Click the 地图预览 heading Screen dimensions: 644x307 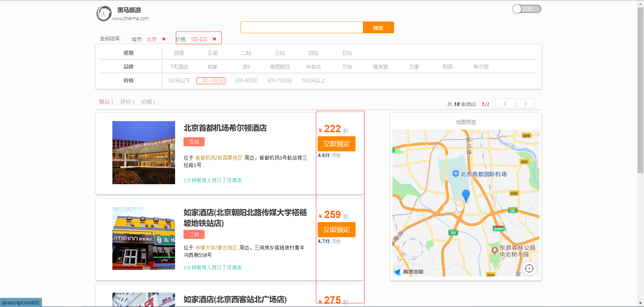tap(466, 122)
